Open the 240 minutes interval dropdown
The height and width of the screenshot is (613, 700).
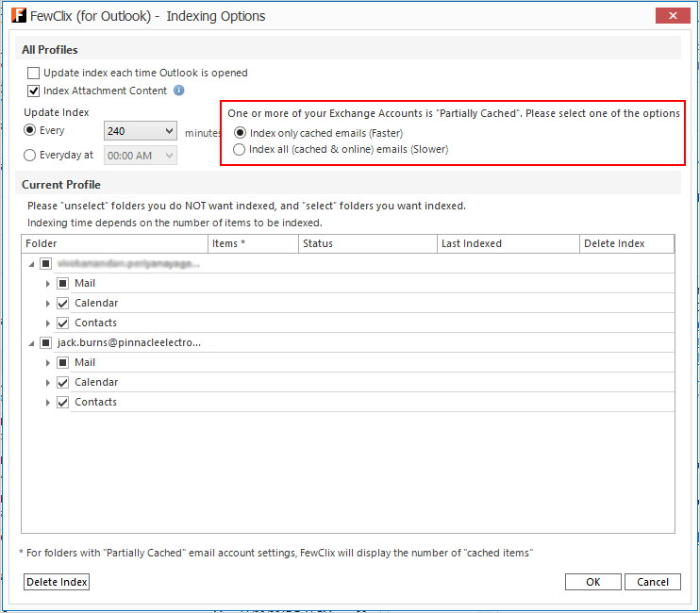point(141,131)
